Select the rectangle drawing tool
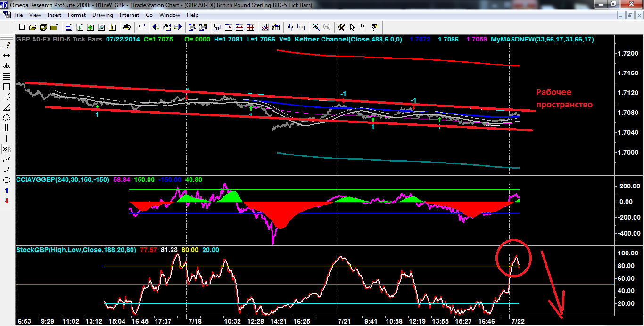 7,87
